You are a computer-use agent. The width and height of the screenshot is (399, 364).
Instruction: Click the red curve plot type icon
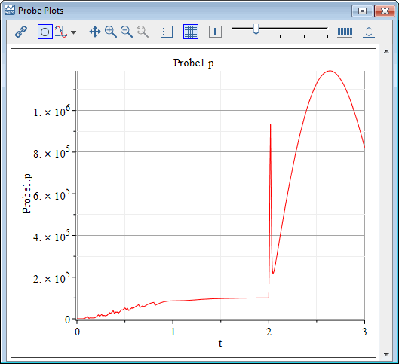[61, 32]
